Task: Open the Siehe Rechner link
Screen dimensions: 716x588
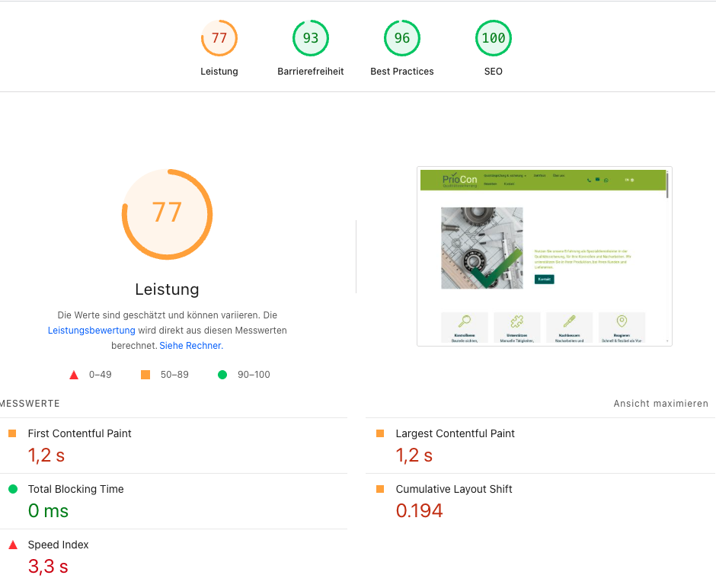Action: [191, 346]
